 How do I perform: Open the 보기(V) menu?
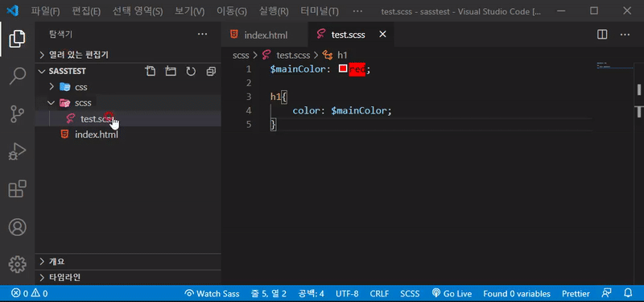tap(189, 11)
